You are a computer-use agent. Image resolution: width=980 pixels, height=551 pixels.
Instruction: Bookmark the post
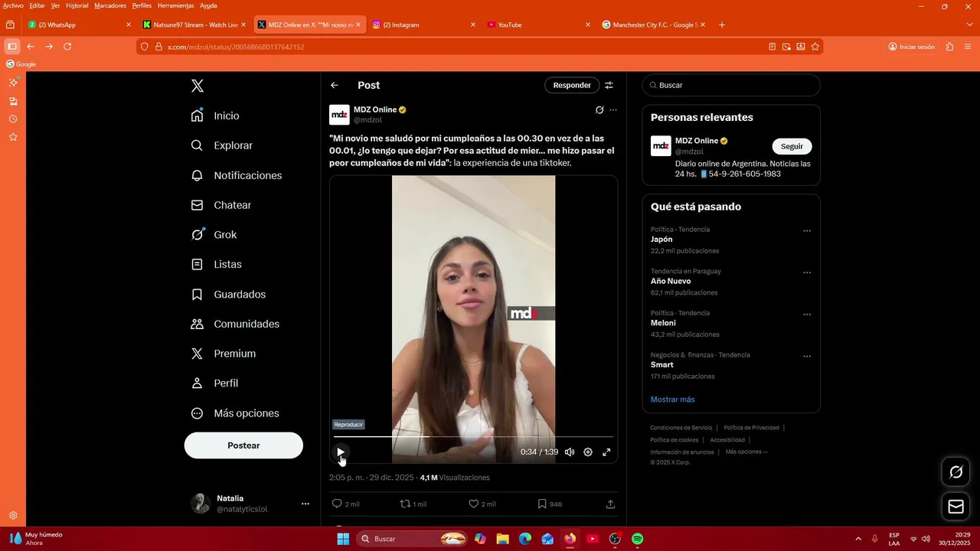(541, 504)
